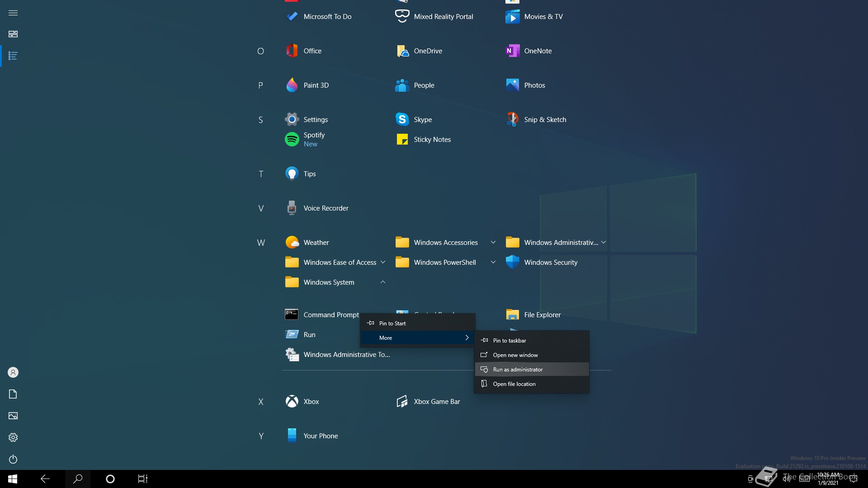Click the volume tray icon
Screen dimensions: 868x488
point(787,479)
